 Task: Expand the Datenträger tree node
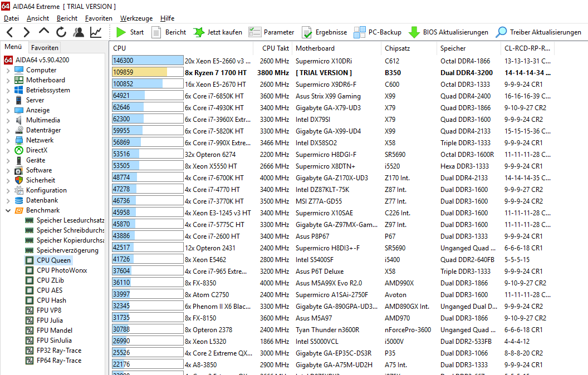click(8, 130)
